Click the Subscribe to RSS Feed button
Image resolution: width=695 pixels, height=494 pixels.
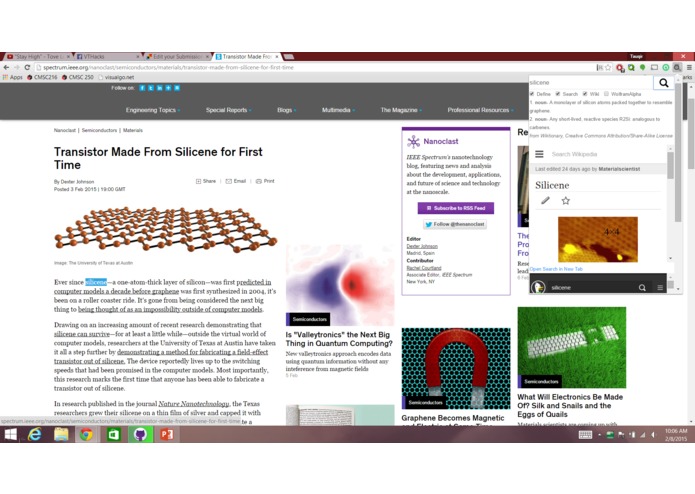[456, 208]
